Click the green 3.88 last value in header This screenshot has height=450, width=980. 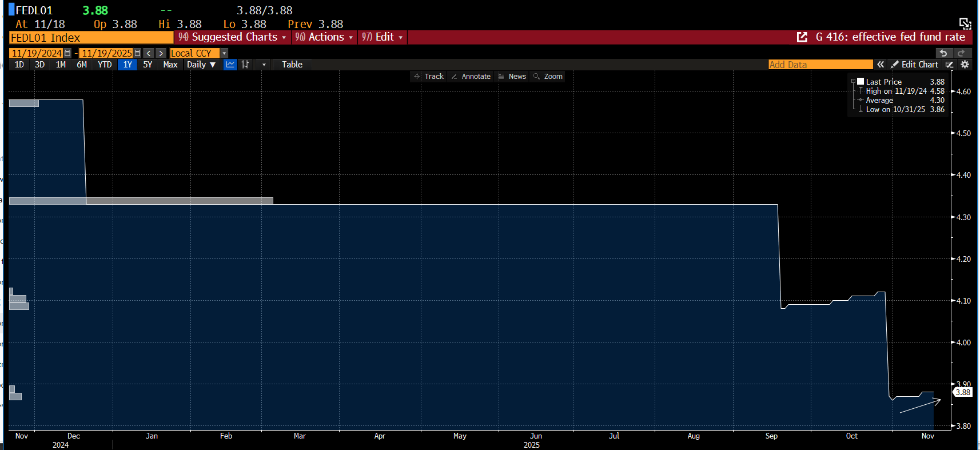click(95, 10)
